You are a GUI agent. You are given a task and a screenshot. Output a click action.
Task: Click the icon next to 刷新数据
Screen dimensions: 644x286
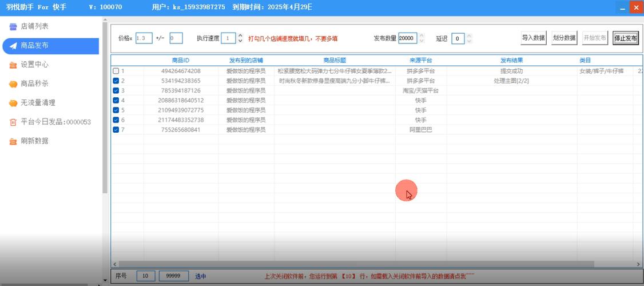[13, 141]
